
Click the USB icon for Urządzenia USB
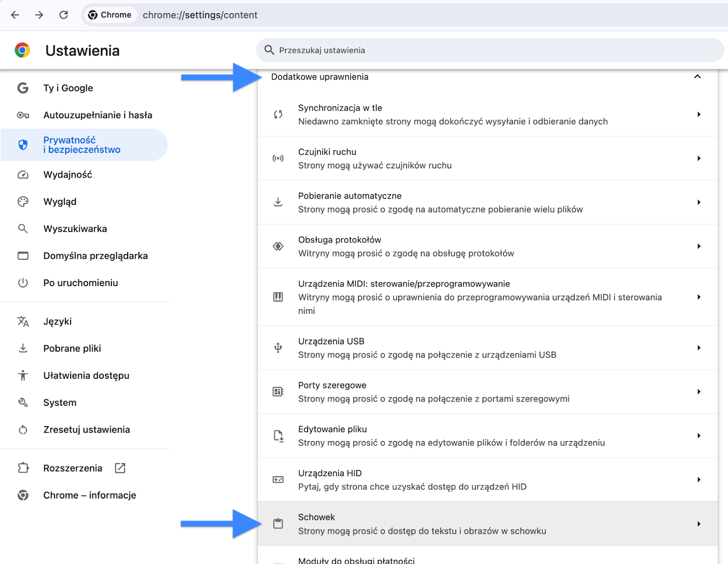pyautogui.click(x=278, y=348)
